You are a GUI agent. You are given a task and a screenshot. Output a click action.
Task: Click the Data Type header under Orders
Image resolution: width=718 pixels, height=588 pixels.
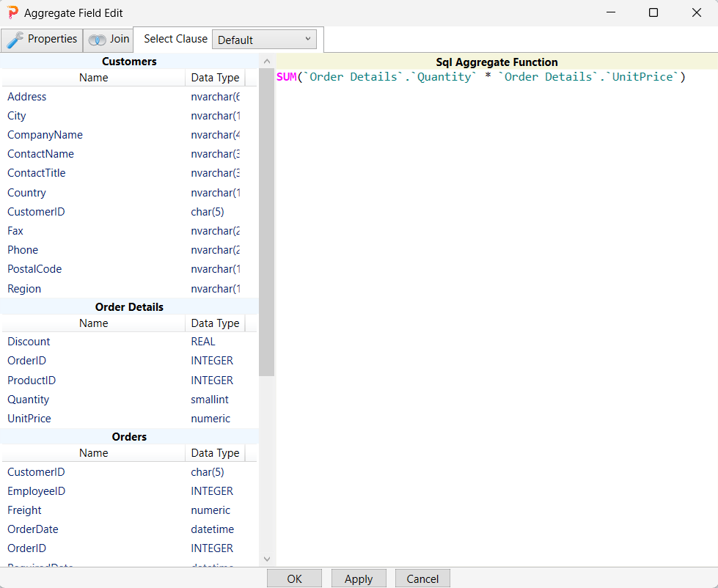point(215,453)
